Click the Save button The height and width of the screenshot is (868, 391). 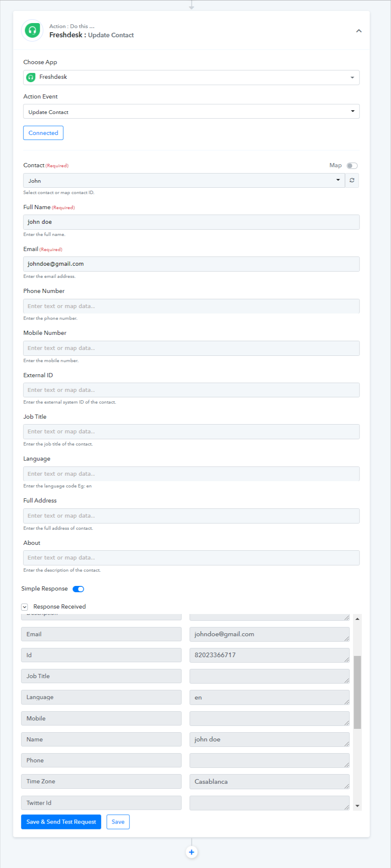pos(118,822)
